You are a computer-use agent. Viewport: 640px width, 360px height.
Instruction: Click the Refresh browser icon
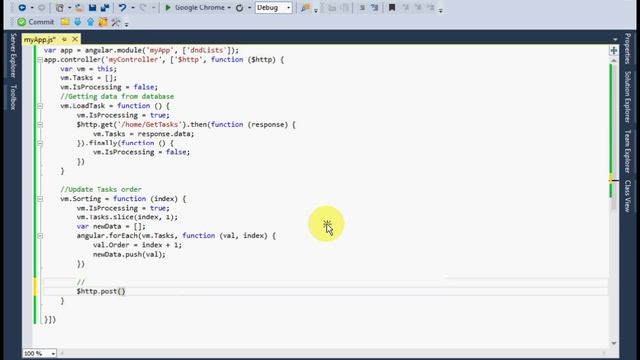tap(240, 7)
